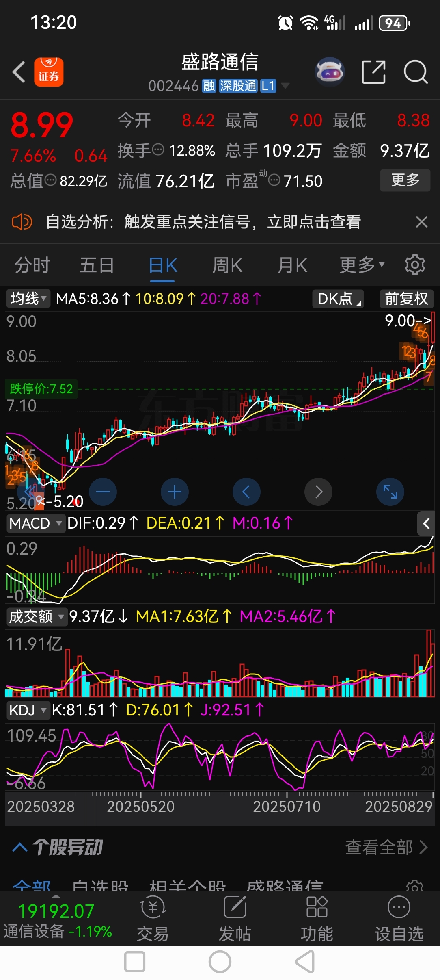The height and width of the screenshot is (980, 440).
Task: Tap date marker 20250520
Action: pos(141,807)
